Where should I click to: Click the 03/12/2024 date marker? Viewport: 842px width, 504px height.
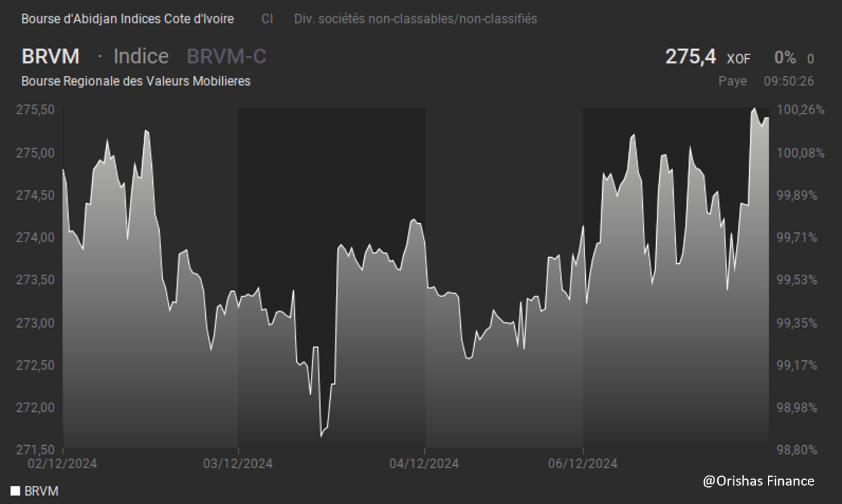coord(238,463)
